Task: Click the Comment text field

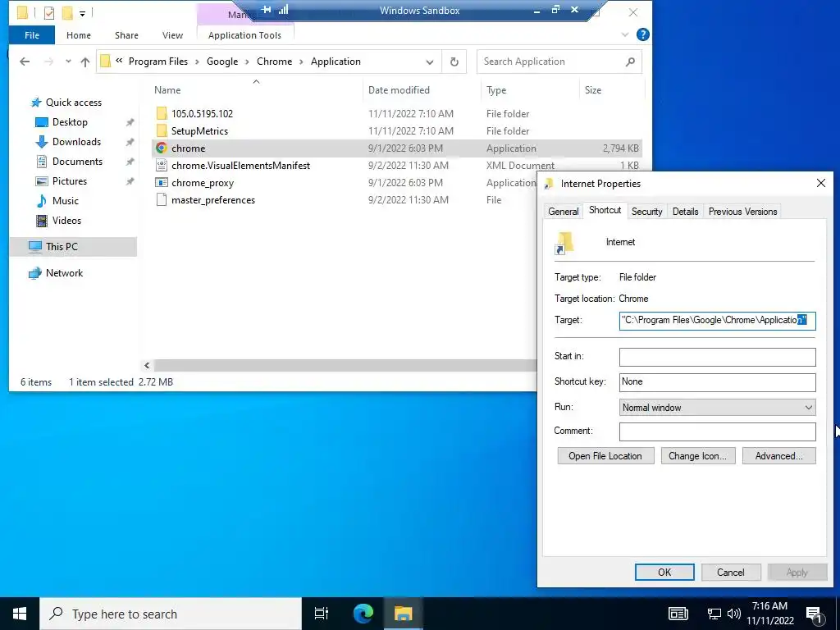Action: pos(717,431)
